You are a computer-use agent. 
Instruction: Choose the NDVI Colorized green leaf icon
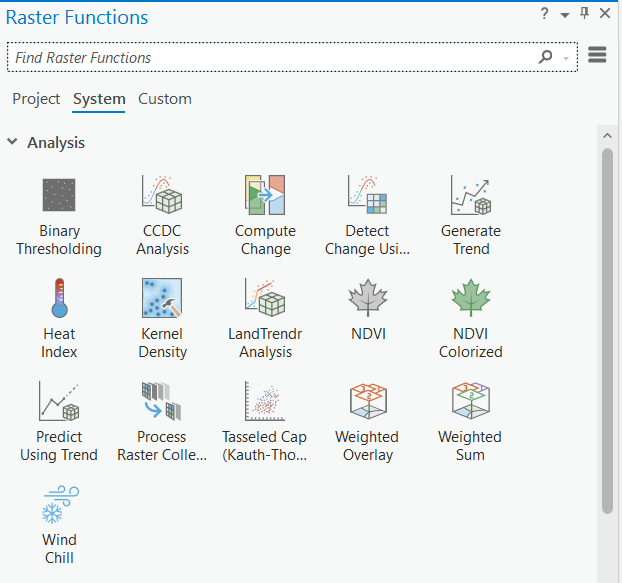point(470,299)
